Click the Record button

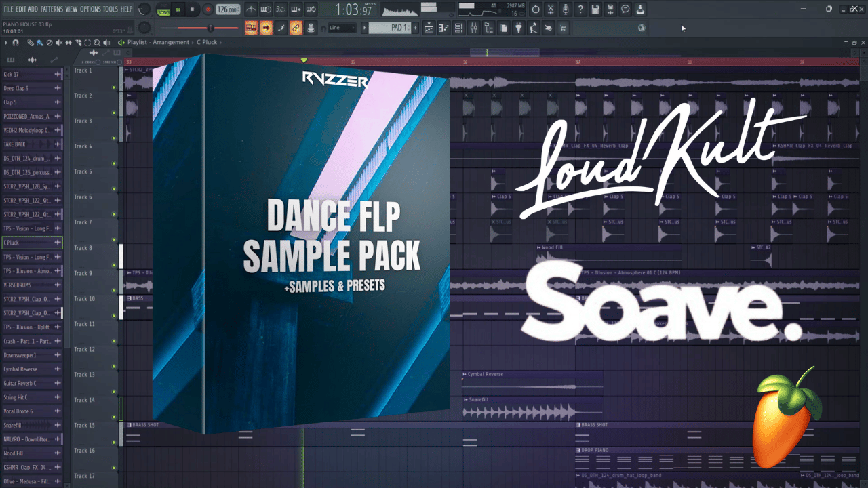click(x=208, y=10)
